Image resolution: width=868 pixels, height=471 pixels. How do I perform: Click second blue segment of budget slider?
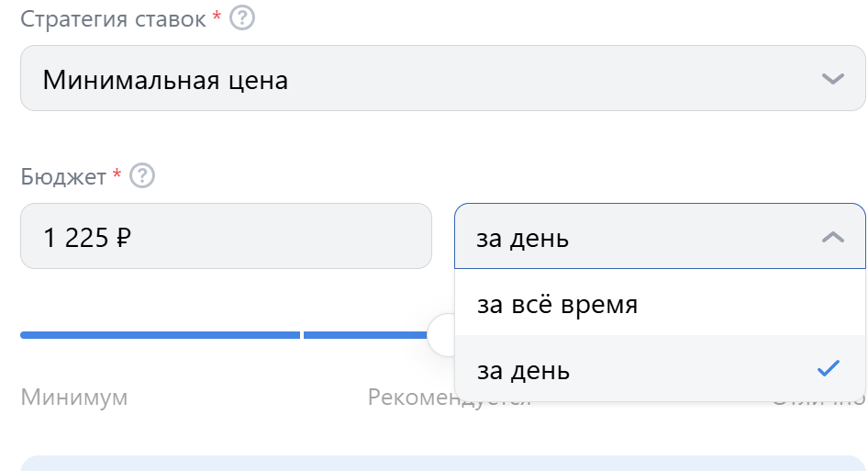coord(365,335)
